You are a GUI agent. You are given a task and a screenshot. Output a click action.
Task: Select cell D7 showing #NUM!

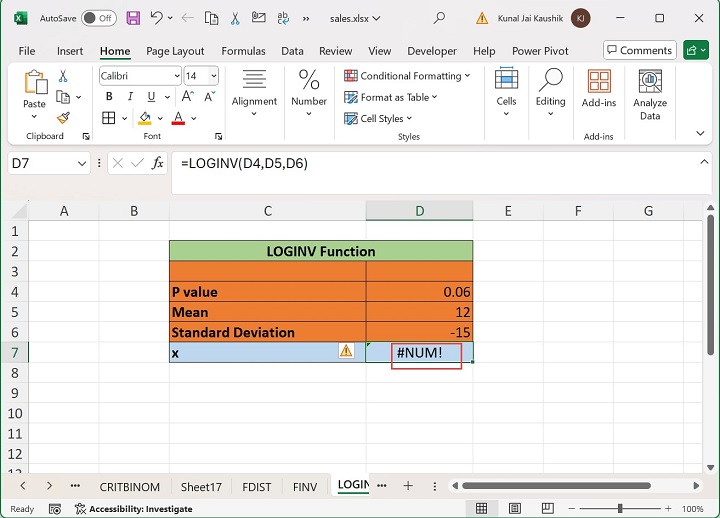tap(419, 352)
